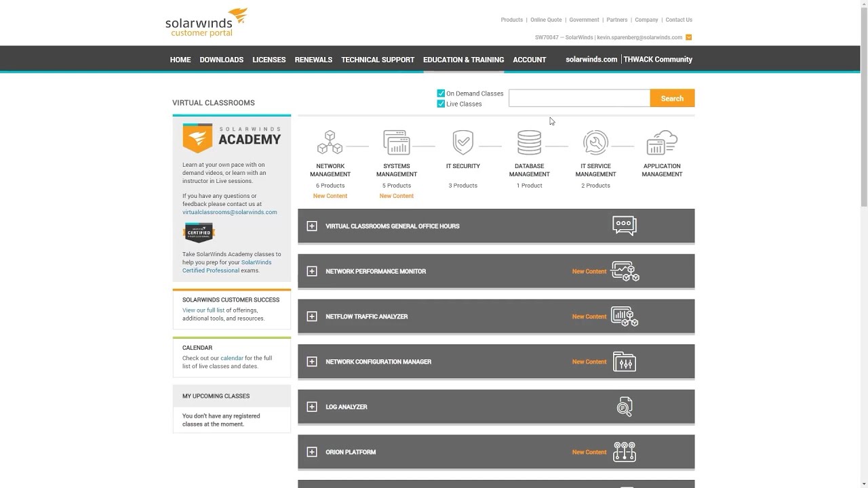Click the orange Search button

672,98
